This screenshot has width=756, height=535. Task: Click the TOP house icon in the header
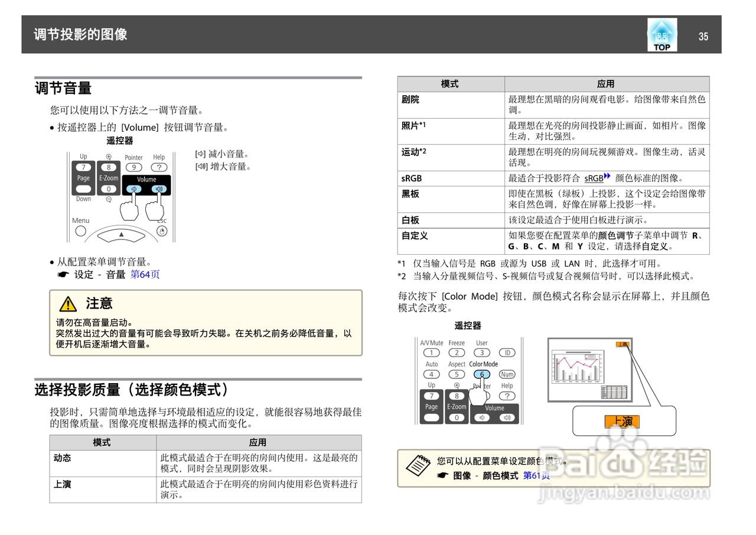tap(662, 32)
